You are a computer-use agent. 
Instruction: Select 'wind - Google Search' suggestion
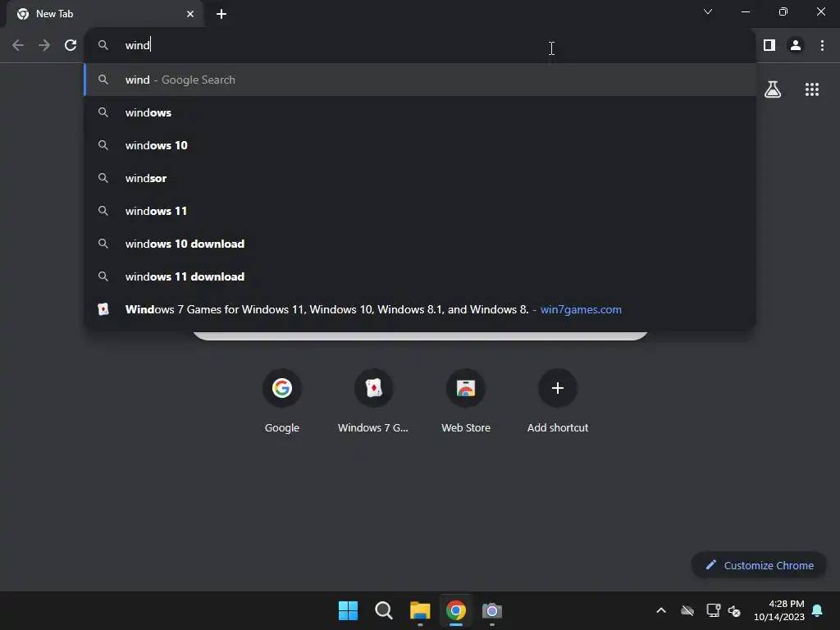[x=420, y=80]
